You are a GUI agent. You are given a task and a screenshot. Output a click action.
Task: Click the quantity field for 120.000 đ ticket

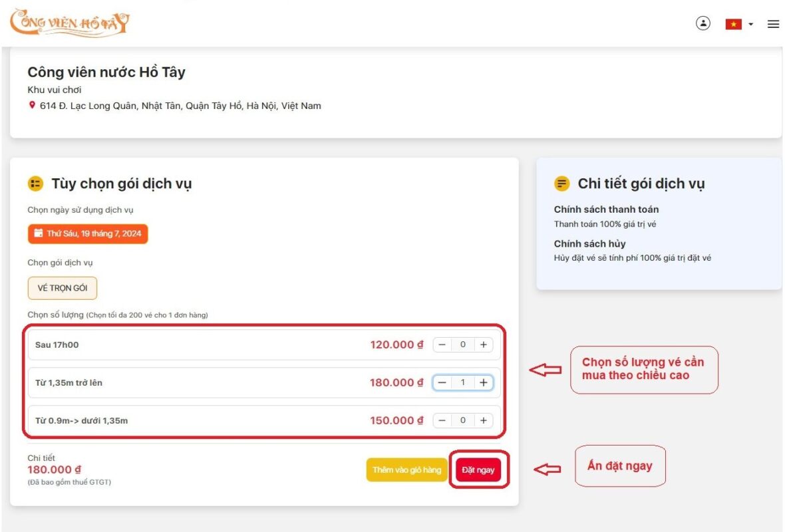point(463,344)
